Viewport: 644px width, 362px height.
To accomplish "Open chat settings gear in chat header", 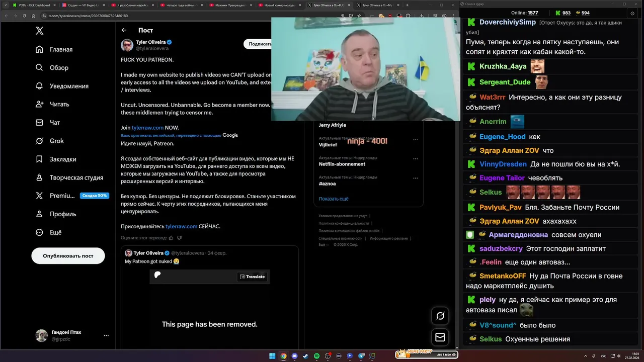I will click(632, 13).
